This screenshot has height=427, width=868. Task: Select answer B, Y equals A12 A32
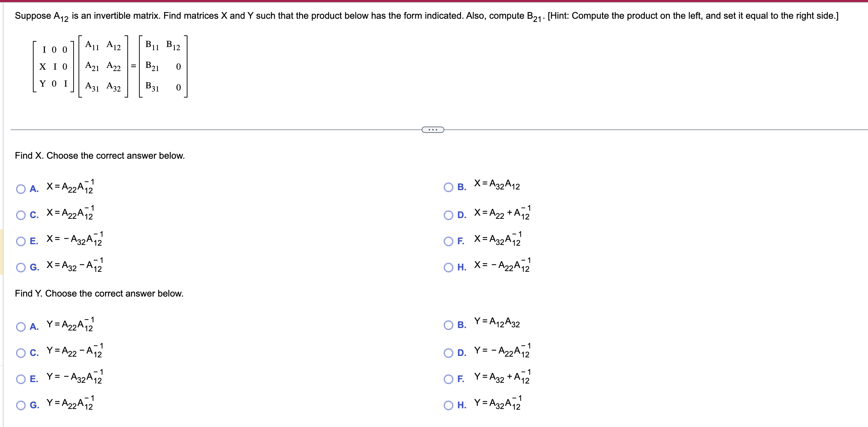(x=448, y=324)
